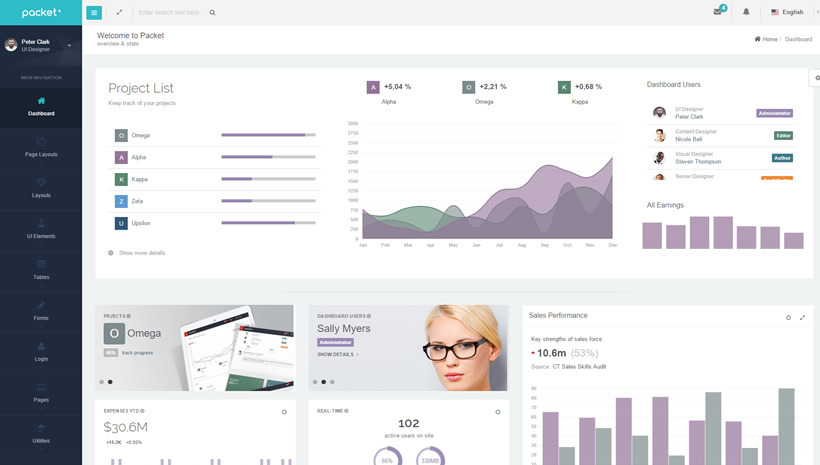Toggle the sidebar hamburger menu button
820x465 pixels.
point(94,12)
